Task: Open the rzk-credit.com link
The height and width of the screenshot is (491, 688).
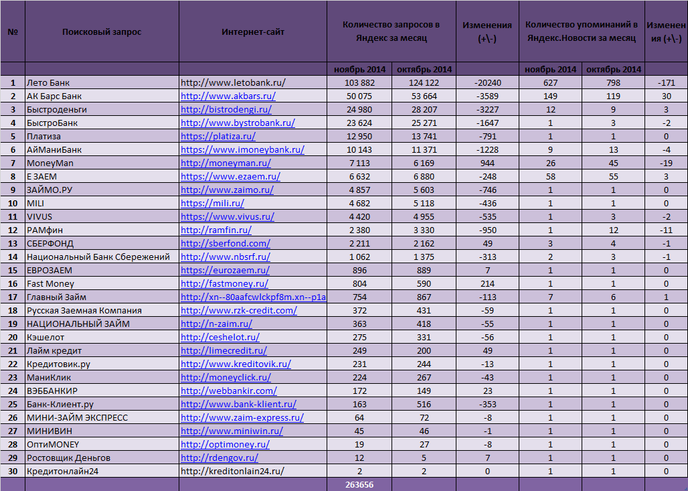Action: click(239, 311)
